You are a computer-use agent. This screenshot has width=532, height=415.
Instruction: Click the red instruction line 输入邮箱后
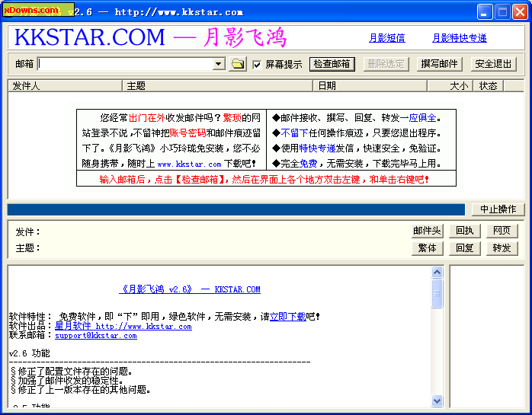(264, 180)
